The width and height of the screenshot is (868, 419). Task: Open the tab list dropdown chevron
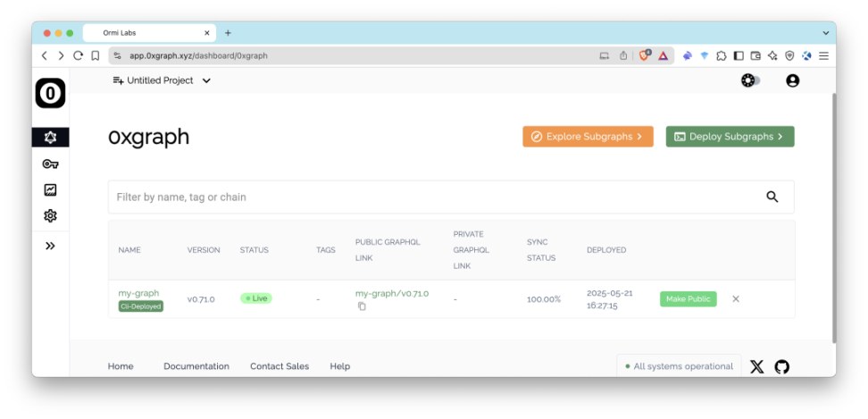825,33
